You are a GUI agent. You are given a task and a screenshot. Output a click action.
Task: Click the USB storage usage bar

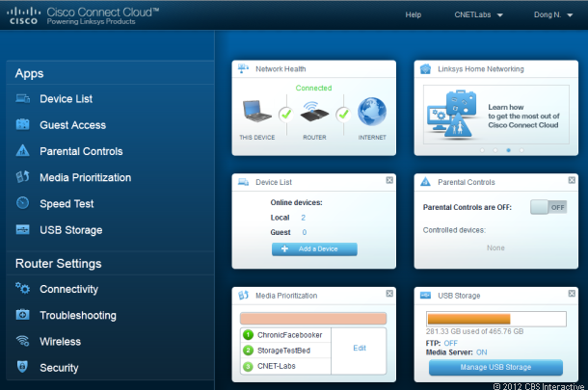click(x=496, y=319)
